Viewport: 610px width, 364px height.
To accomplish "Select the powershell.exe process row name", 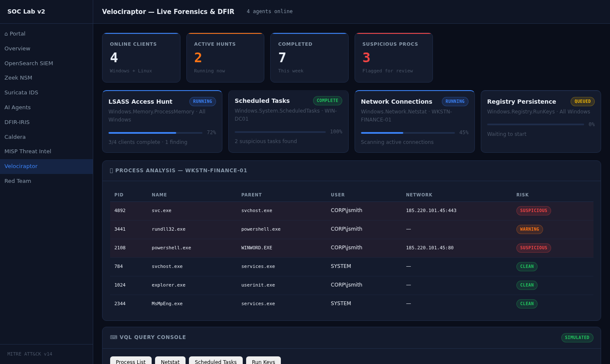I will [171, 248].
